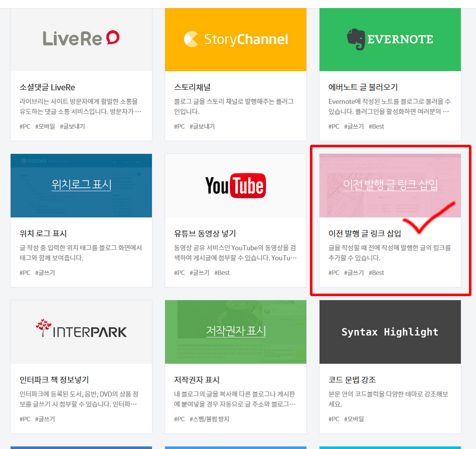Click the 위치 로그 description about 위치 태그
This screenshot has width=476, height=449.
tap(81, 252)
